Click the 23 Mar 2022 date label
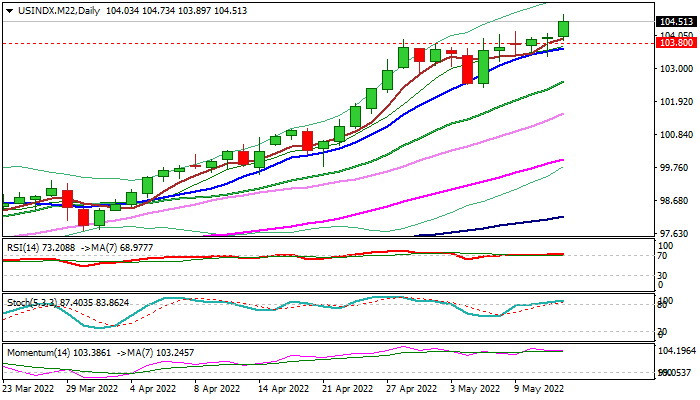This screenshot has width=700, height=400. (x=31, y=388)
